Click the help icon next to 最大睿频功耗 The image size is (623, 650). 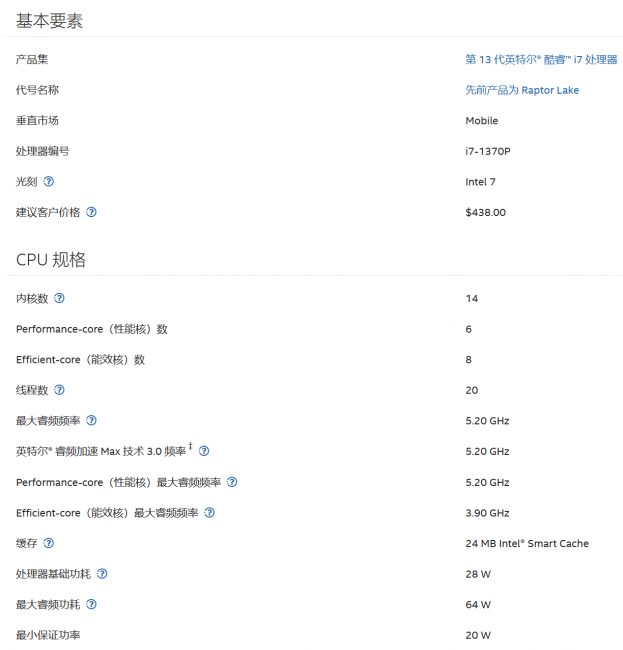[x=91, y=604]
